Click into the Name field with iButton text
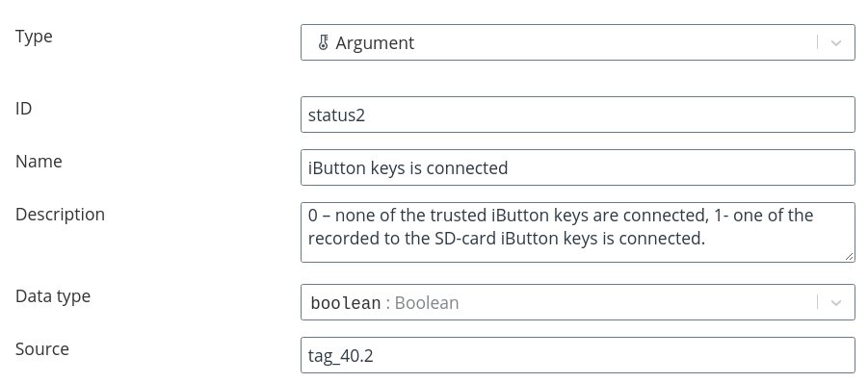 click(x=578, y=167)
